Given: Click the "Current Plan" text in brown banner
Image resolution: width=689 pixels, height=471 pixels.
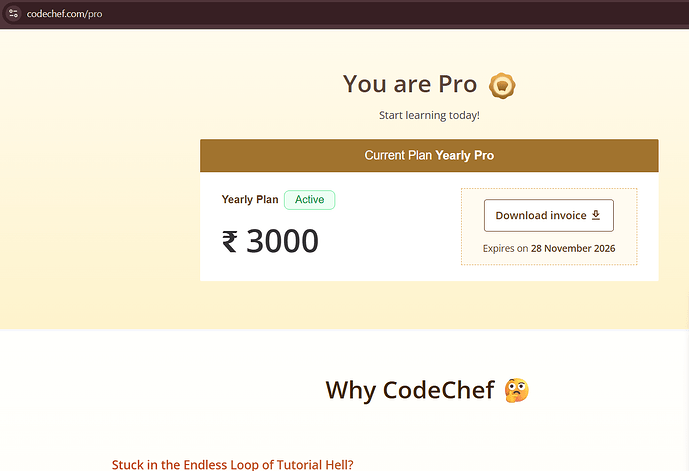Looking at the screenshot, I should [398, 156].
